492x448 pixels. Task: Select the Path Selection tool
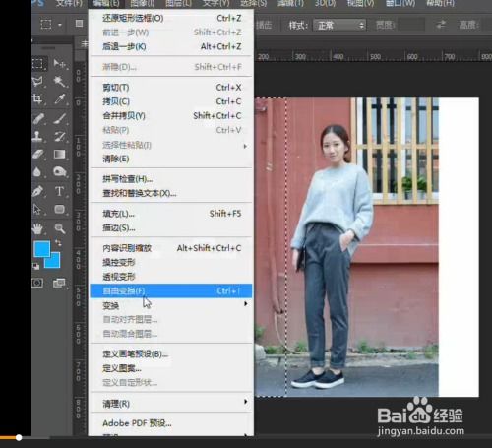(x=37, y=209)
